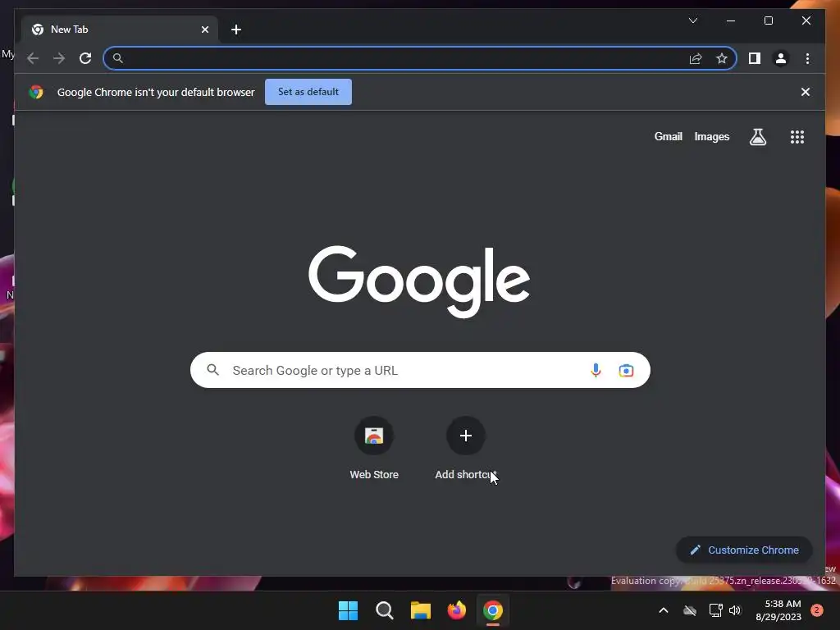Click Chrome icon in taskbar

pyautogui.click(x=493, y=610)
